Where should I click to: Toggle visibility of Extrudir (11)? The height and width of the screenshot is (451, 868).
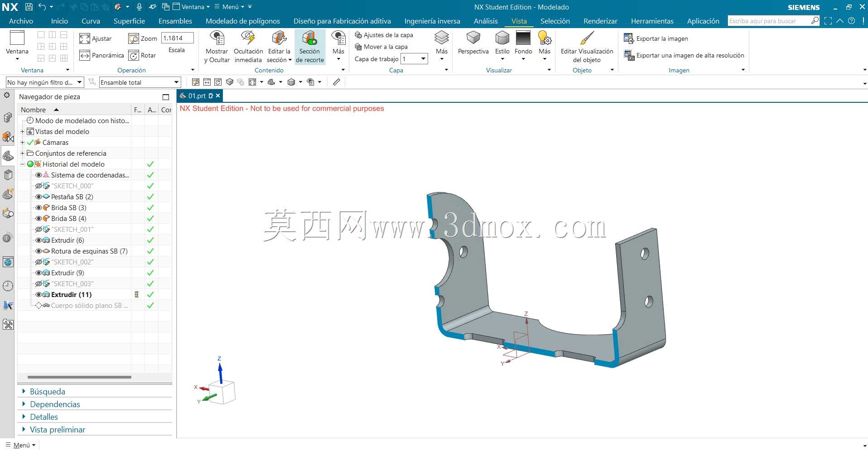39,295
